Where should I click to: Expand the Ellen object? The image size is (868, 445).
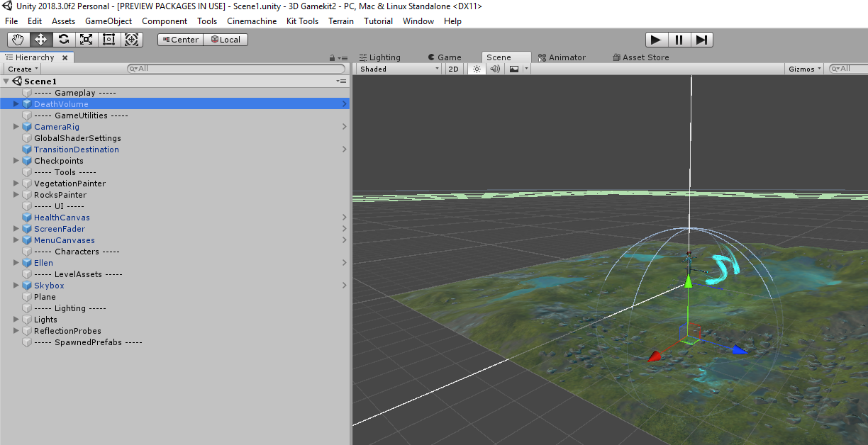click(16, 263)
